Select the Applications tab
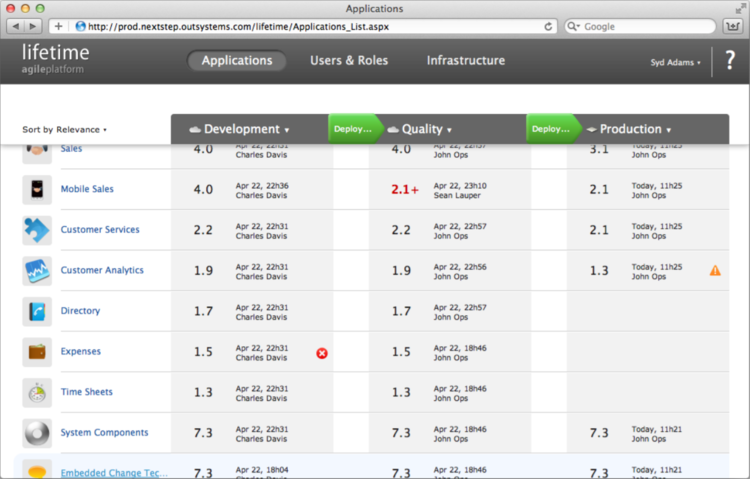This screenshot has height=479, width=750. point(237,61)
